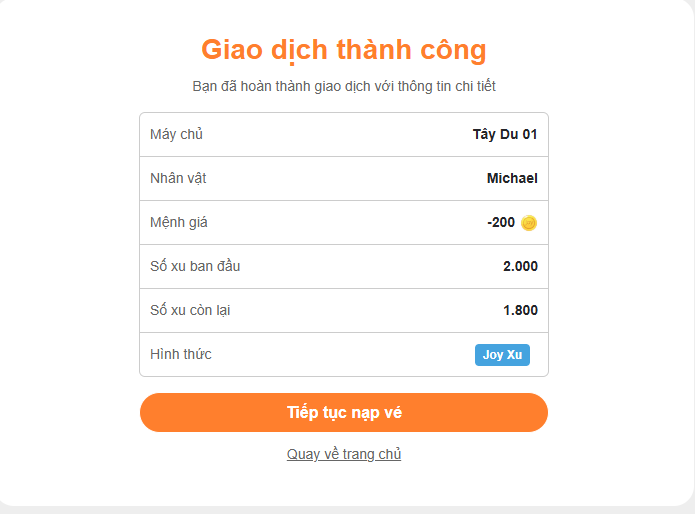Click the gray page background below the card

[x=344, y=510]
